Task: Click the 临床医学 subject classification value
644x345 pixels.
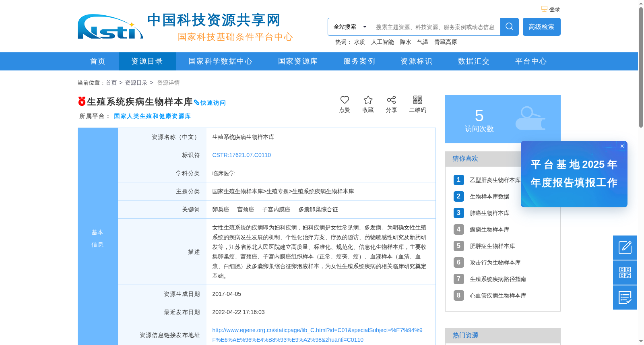Action: click(x=223, y=173)
